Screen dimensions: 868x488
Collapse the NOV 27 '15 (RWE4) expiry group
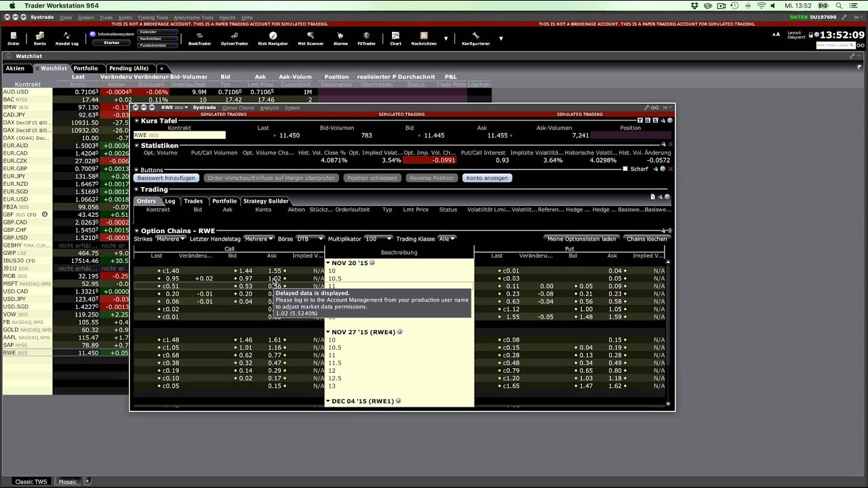(328, 332)
